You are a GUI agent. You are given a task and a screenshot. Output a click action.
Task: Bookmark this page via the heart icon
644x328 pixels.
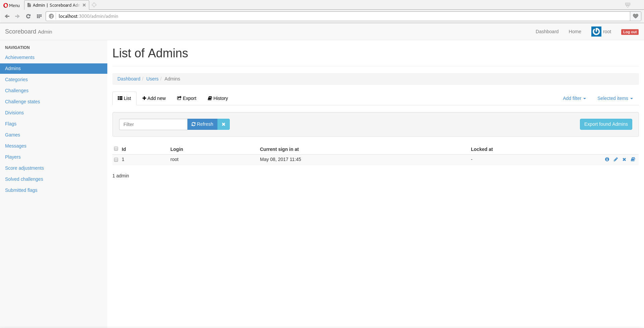[636, 16]
